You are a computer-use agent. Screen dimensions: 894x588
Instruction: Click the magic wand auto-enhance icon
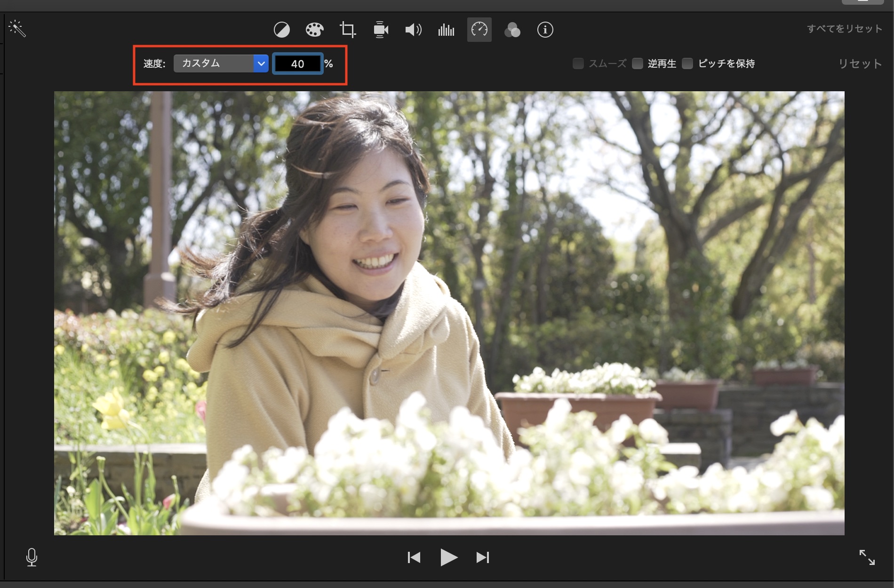coord(17,29)
